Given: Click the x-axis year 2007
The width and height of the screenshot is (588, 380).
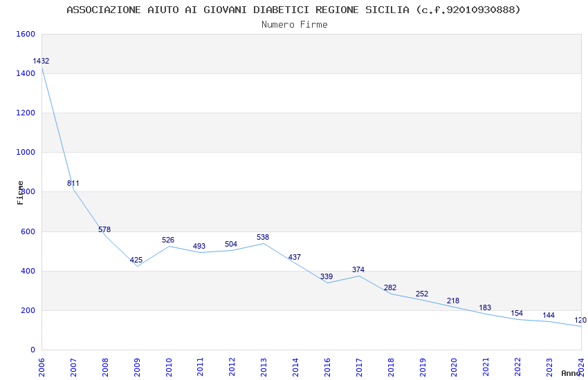Looking at the screenshot, I should pyautogui.click(x=73, y=368).
